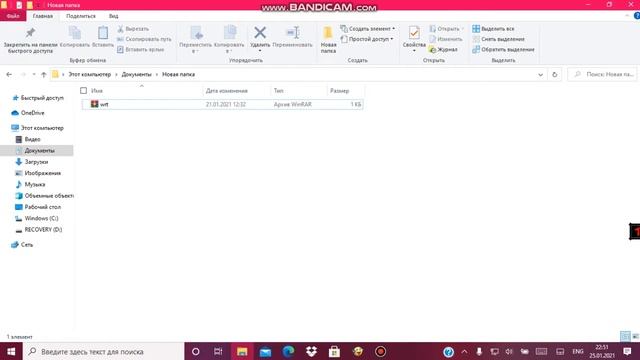Click Обратить выделение
Viewport: 640px width, 360px height.
pos(503,49)
